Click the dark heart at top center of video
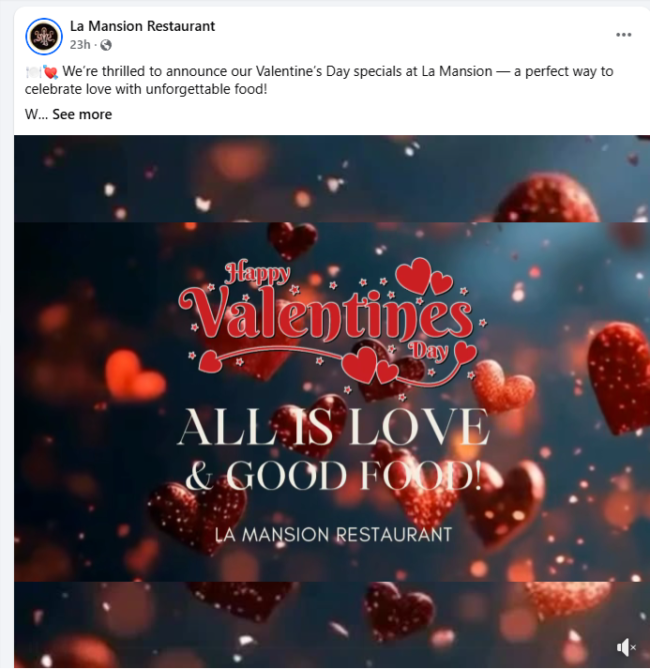Viewport: 650px width, 669px height. (293, 241)
